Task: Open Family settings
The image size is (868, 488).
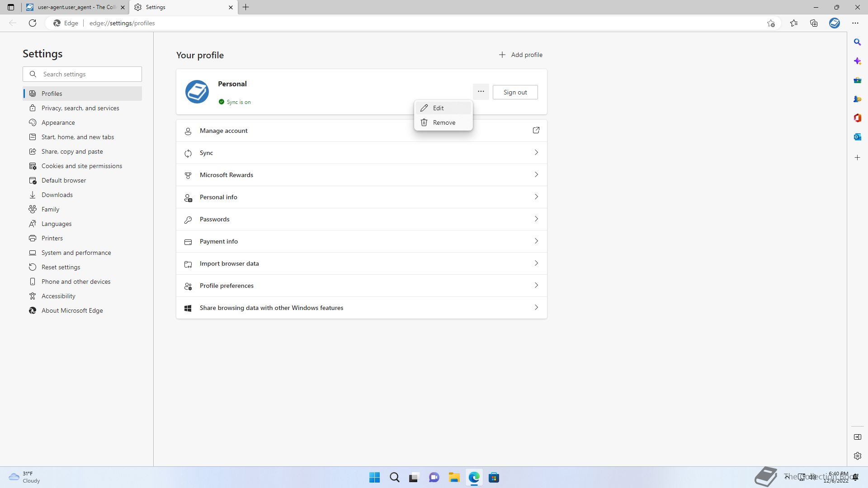Action: pyautogui.click(x=82, y=209)
